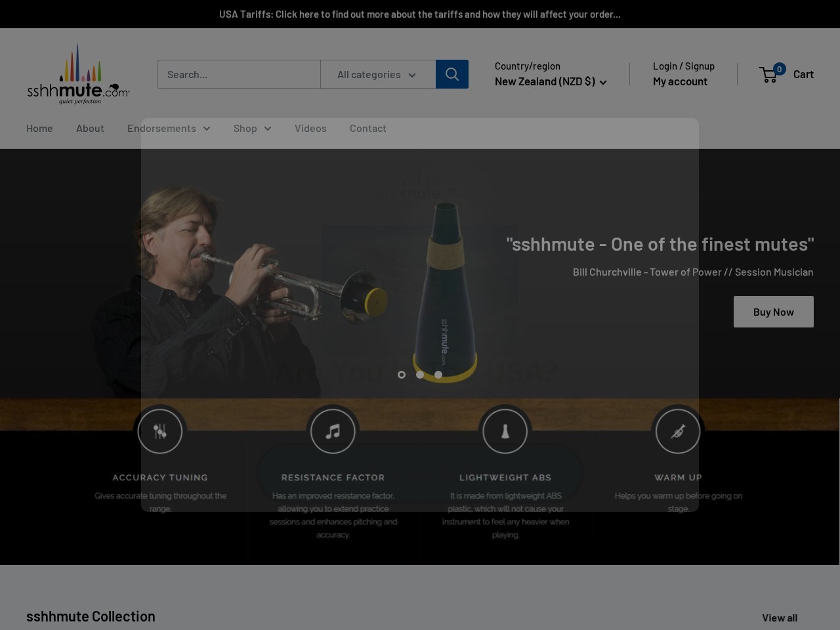Image resolution: width=840 pixels, height=630 pixels.
Task: Click the Warm Up trumpet icon
Action: (x=678, y=431)
